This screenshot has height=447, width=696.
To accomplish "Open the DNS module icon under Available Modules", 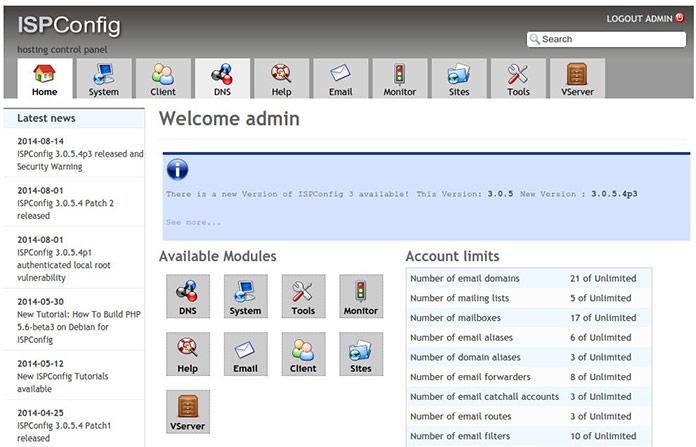I will [188, 296].
